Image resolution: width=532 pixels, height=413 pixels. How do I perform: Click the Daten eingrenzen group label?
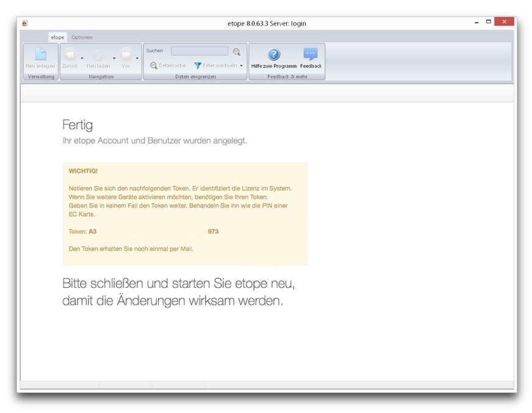coord(195,77)
